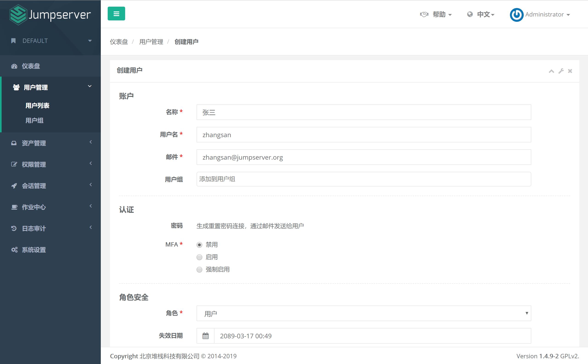Screen dimensions: 588x364
Task: Click the edit icon for 权限管理
Action: (x=14, y=164)
